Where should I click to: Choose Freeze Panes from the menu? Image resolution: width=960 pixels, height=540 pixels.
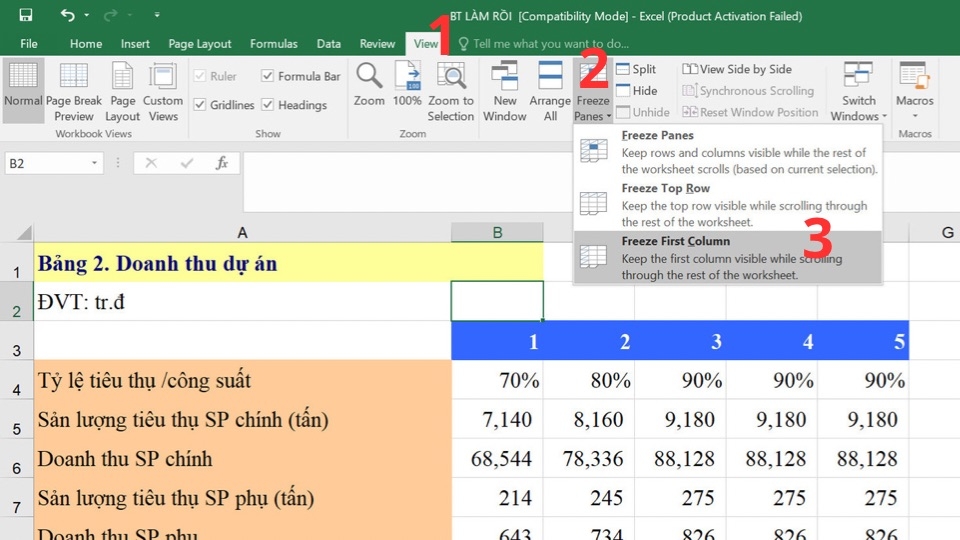click(727, 152)
